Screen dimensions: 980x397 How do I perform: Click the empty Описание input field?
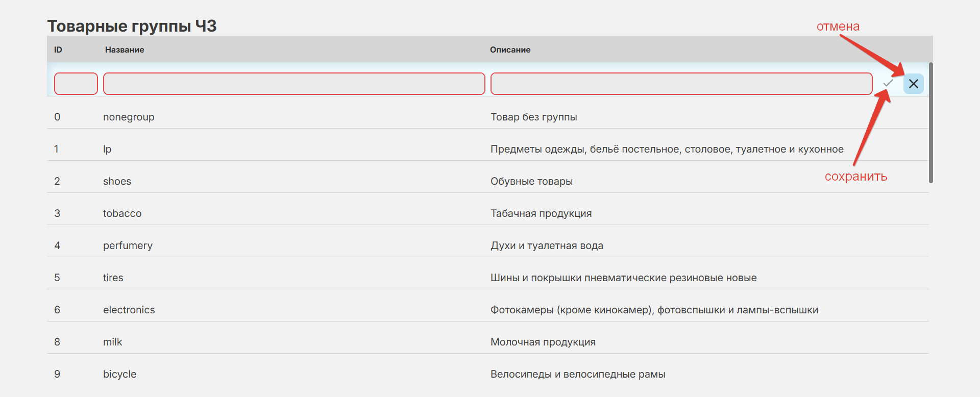681,84
